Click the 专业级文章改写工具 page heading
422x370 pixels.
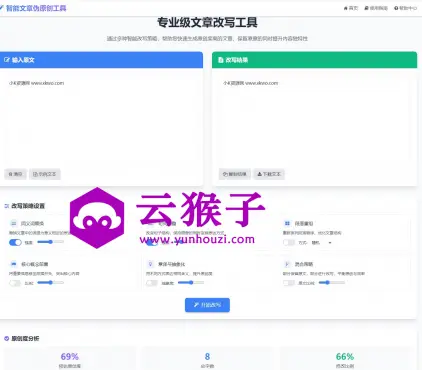(207, 23)
